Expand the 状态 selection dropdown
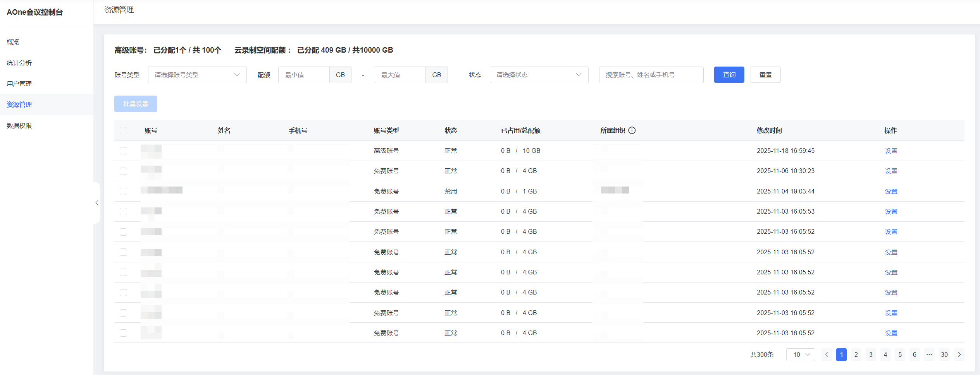Screen dimensions: 980x375 [x=539, y=75]
